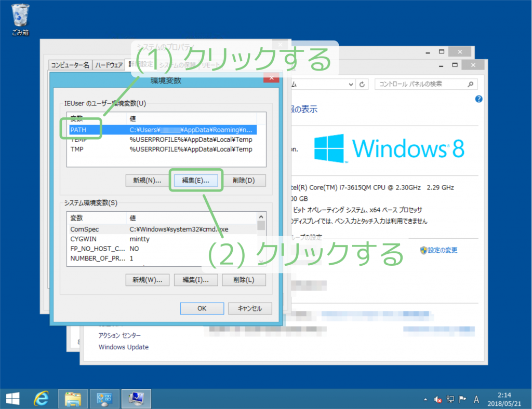Click the 値 column header in system variables
The height and width of the screenshot is (409, 532).
[x=192, y=218]
